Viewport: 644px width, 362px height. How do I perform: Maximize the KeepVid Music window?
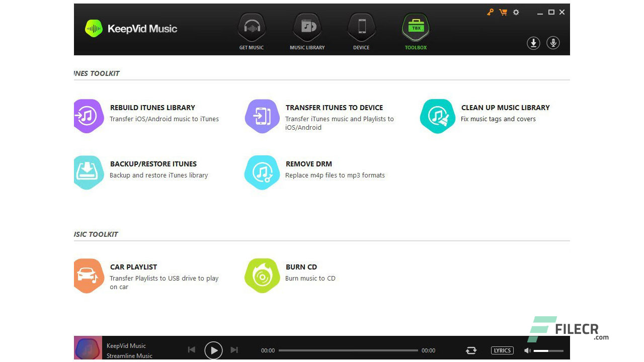tap(551, 12)
